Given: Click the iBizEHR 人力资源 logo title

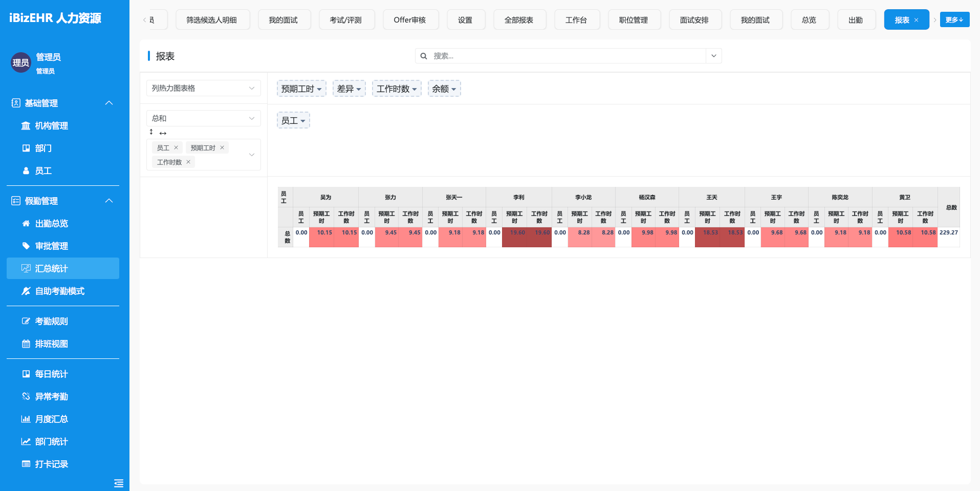Looking at the screenshot, I should 55,18.
